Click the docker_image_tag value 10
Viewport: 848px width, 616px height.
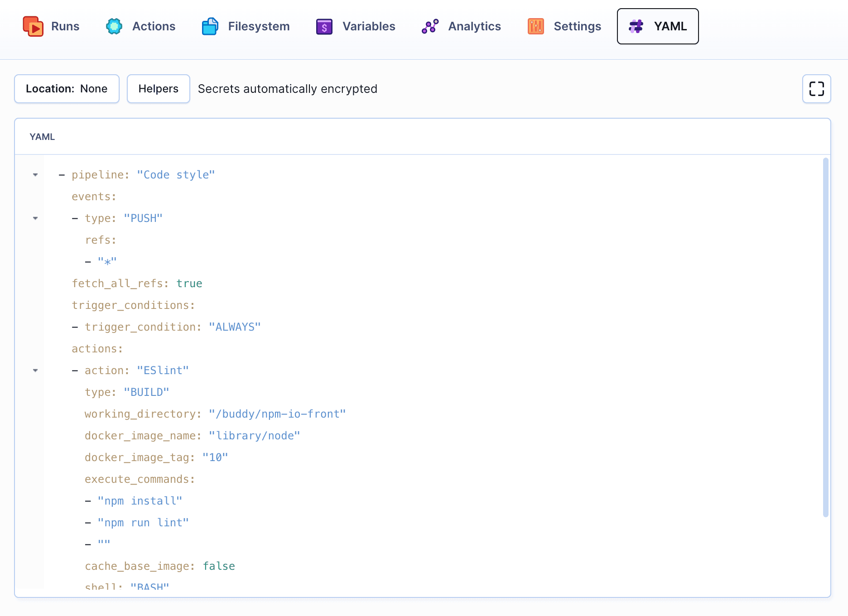(x=215, y=457)
